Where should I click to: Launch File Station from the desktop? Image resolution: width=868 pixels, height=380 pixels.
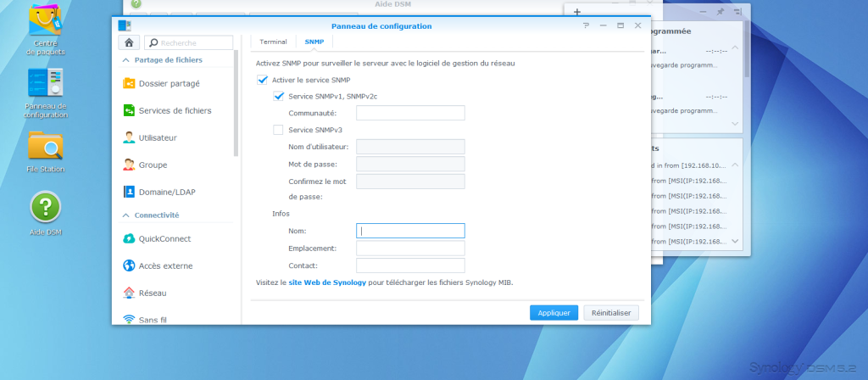click(x=46, y=152)
